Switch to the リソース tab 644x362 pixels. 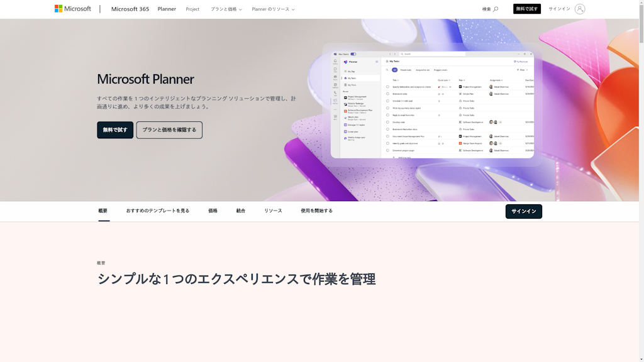[x=273, y=211]
